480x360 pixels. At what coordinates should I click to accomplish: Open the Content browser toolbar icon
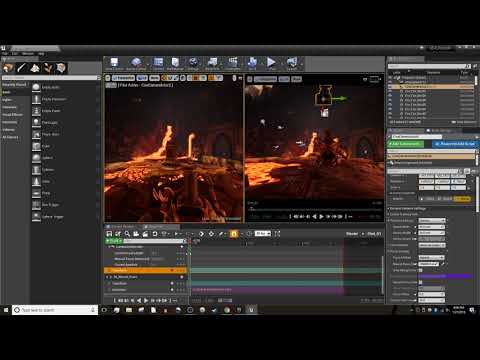coord(158,63)
